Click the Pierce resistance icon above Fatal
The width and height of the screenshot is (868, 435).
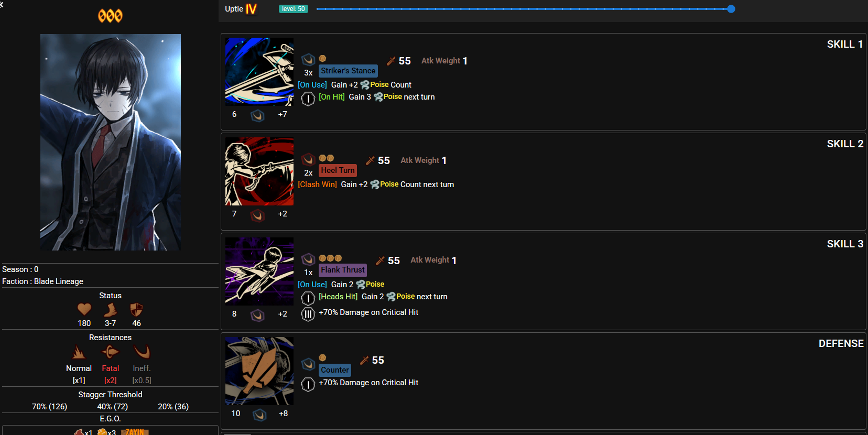click(x=110, y=352)
